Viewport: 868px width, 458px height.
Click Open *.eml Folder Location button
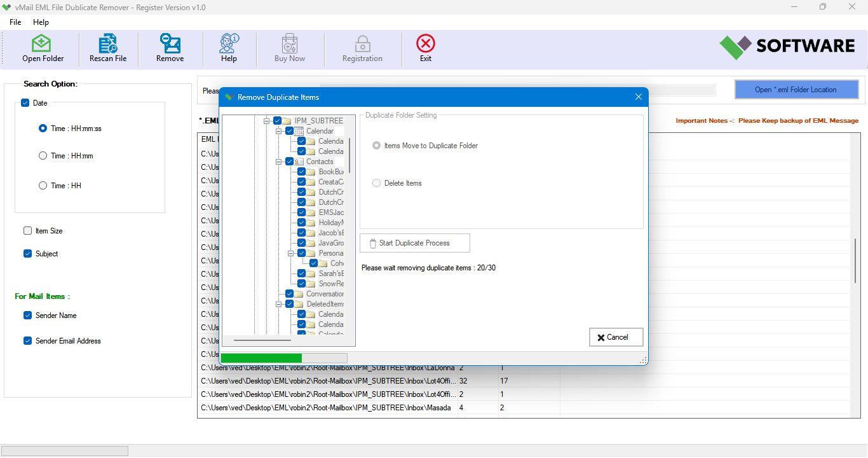796,90
